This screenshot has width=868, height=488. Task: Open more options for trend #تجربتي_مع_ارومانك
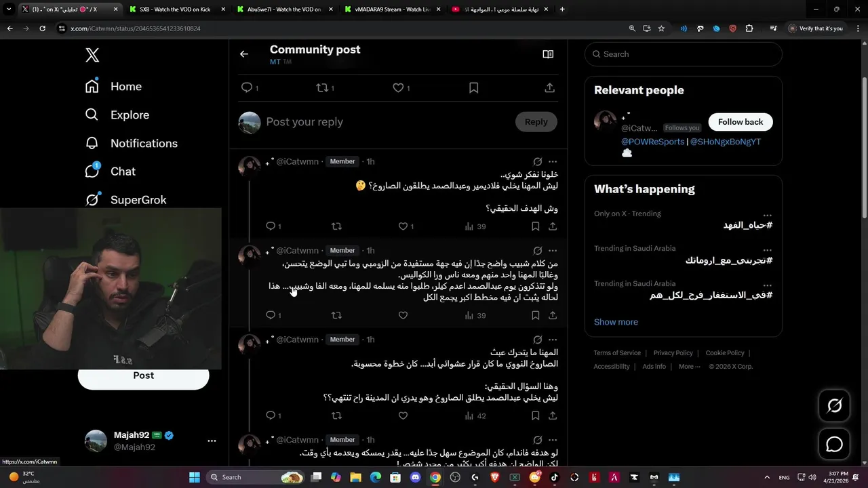(767, 249)
